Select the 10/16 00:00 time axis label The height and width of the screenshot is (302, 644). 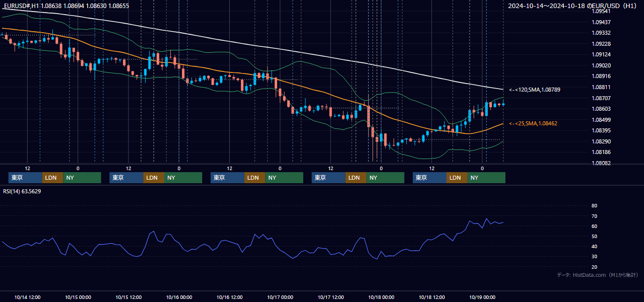coord(179,297)
